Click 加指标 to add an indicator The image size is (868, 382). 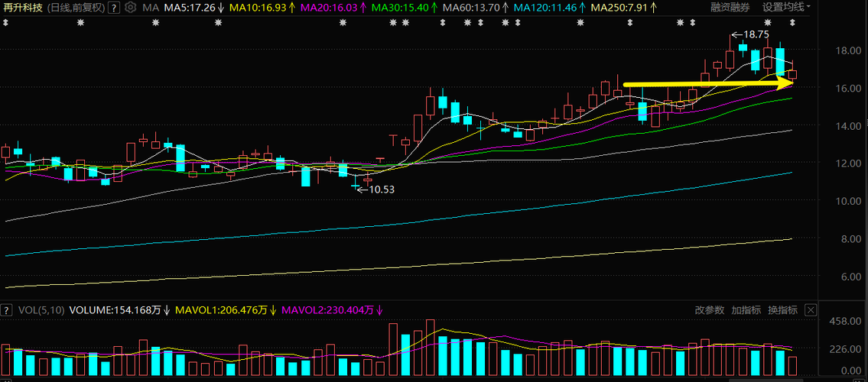[x=746, y=310]
